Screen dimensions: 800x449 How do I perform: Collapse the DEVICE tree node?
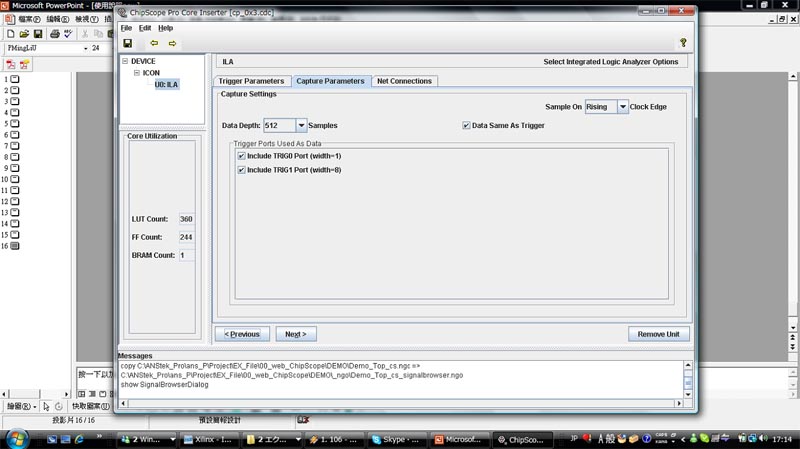point(125,61)
